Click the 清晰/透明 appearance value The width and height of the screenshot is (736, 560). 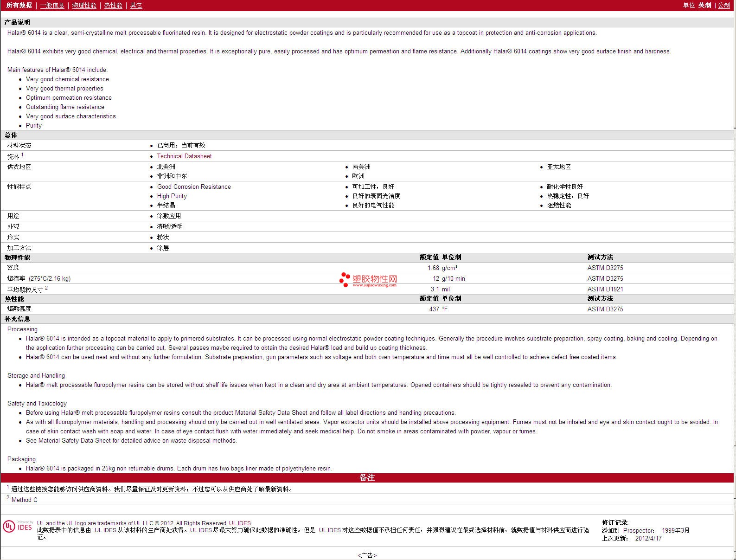(x=170, y=226)
